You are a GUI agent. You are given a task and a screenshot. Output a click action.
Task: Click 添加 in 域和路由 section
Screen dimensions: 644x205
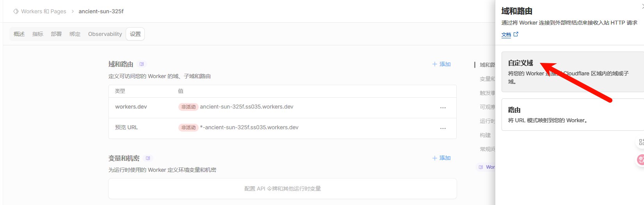click(441, 64)
